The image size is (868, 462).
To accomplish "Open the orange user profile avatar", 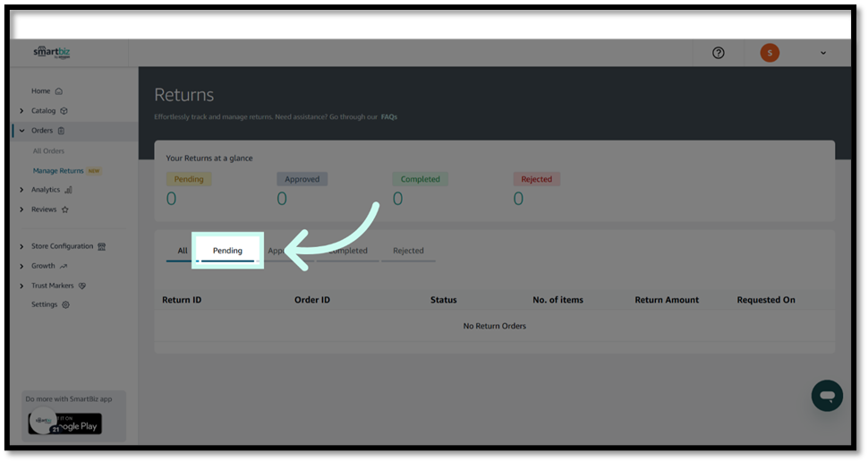I will [x=770, y=53].
